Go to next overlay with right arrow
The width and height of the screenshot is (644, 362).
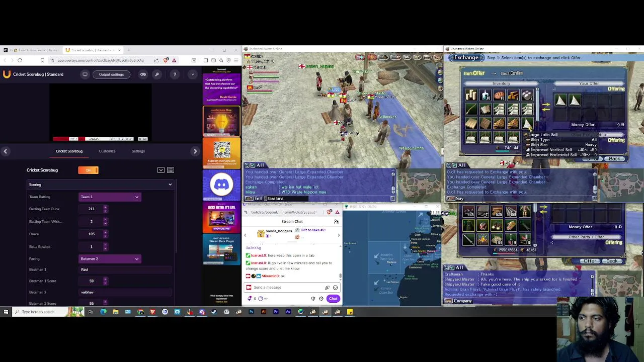pos(195,151)
